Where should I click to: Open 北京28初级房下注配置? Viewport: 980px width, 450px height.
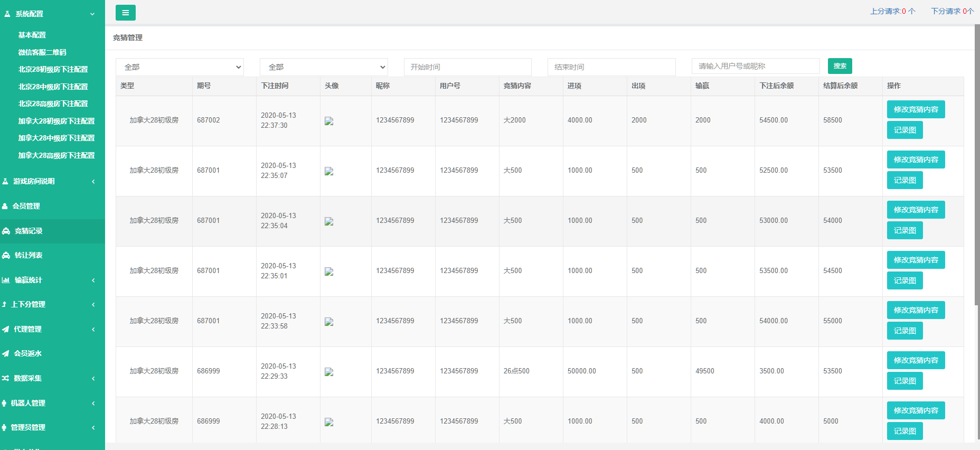(x=53, y=69)
